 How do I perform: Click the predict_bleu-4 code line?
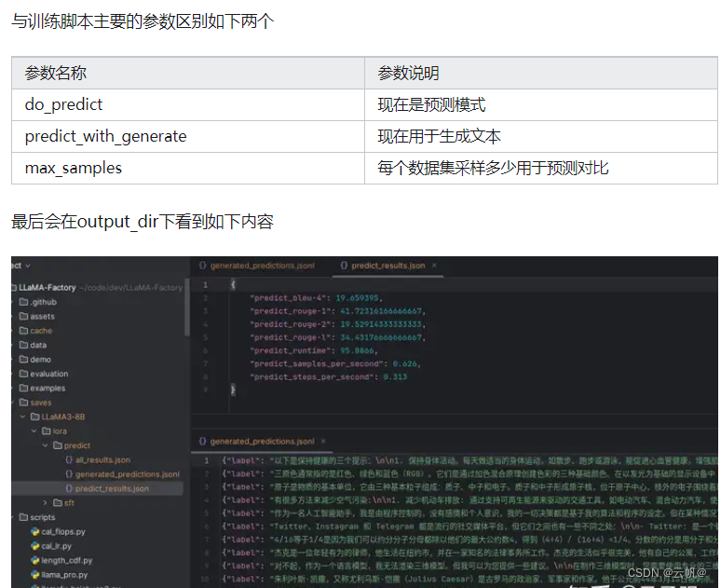[317, 297]
